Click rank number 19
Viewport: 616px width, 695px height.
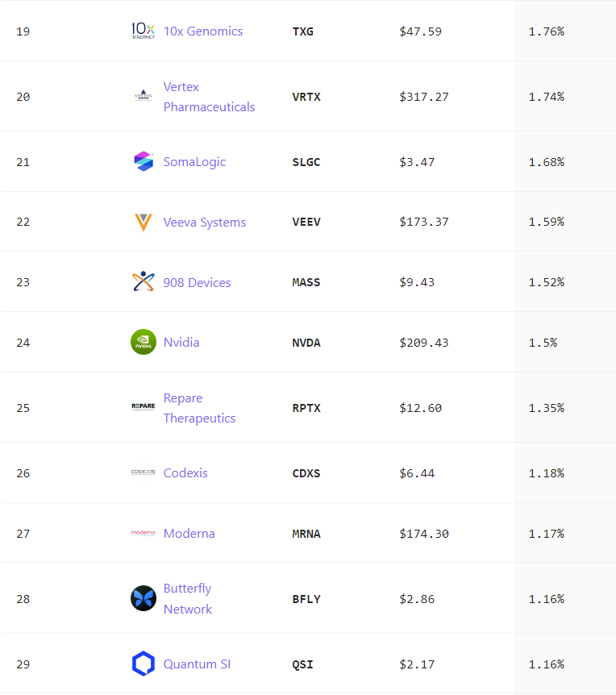[x=23, y=31]
